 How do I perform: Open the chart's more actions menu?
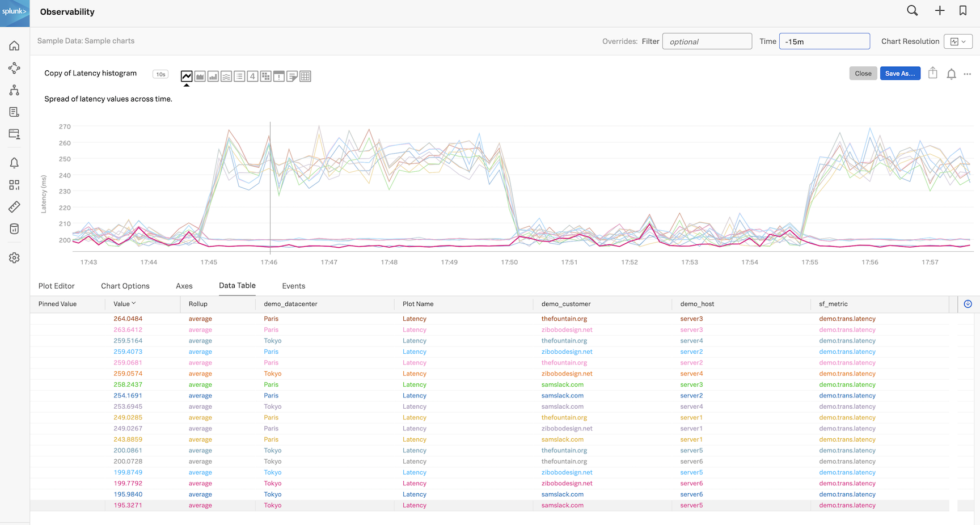coord(968,74)
